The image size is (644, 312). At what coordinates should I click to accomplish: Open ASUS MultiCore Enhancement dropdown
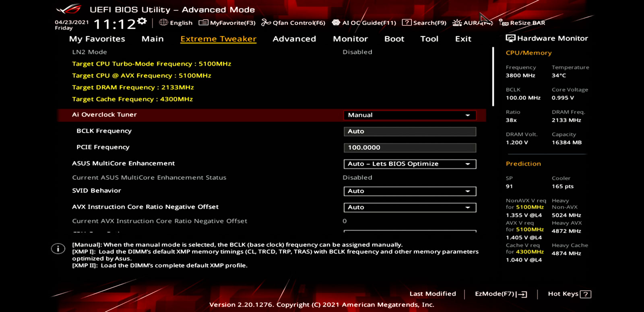coord(410,164)
